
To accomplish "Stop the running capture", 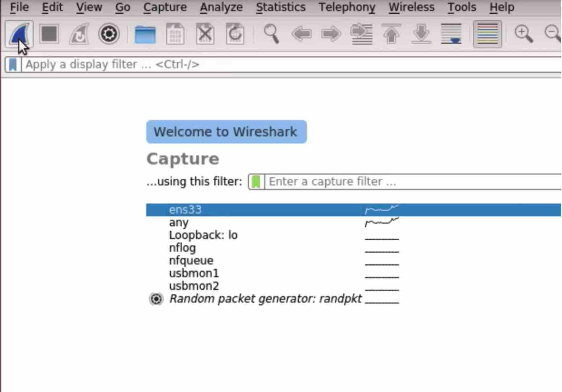I will point(49,34).
